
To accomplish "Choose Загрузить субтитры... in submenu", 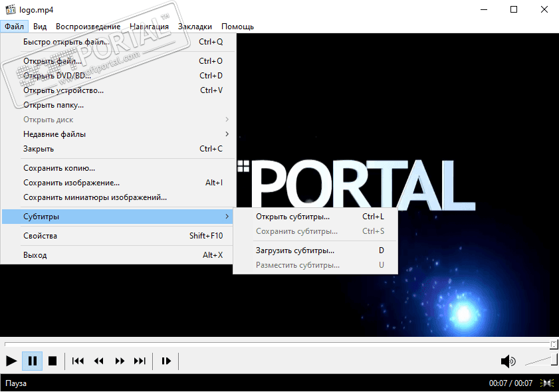I will coord(315,250).
